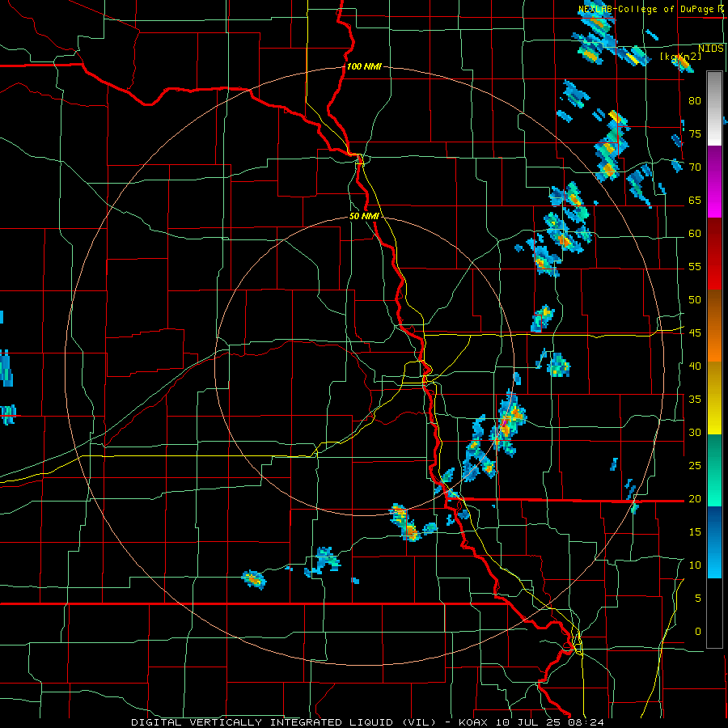Pick the magenta-purple band of the color bar
This screenshot has height=728, width=728.
coord(714,181)
